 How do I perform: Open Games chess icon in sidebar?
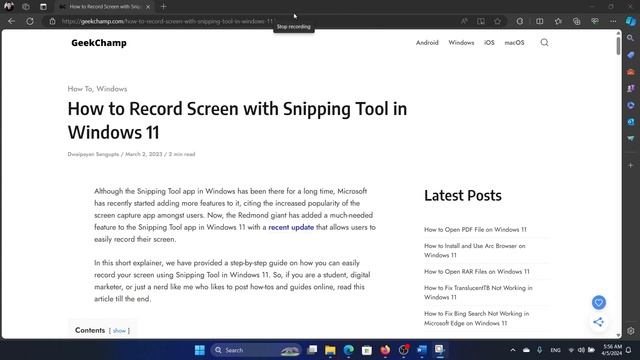coord(631,88)
